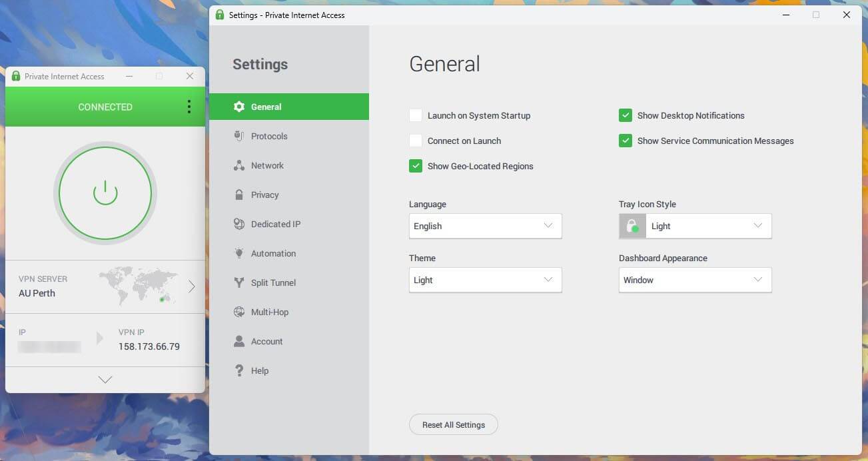The height and width of the screenshot is (461, 868).
Task: Click the General gear icon in sidebar
Action: [239, 107]
